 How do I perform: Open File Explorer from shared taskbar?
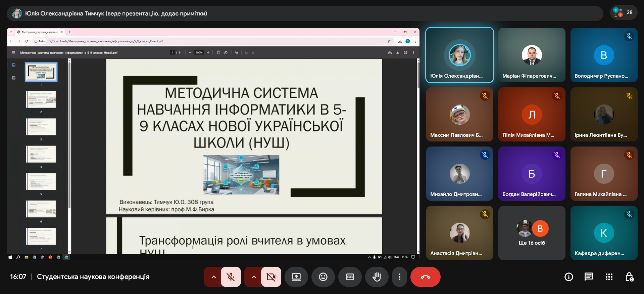tap(26, 257)
